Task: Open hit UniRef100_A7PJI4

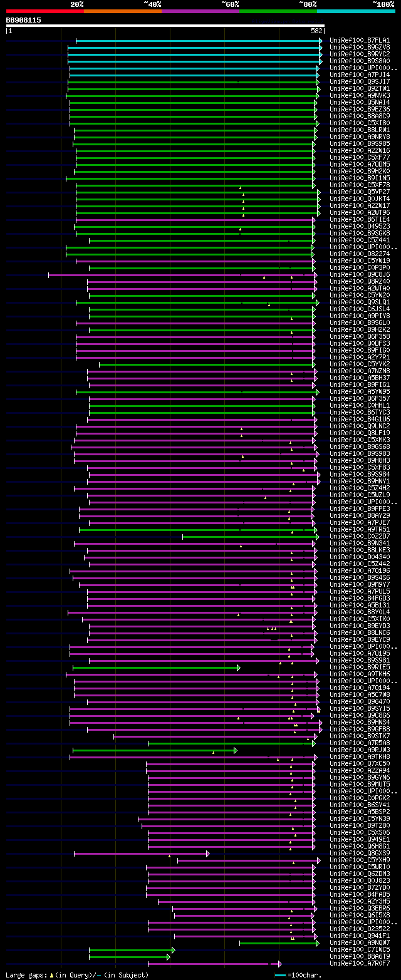Action: (359, 75)
